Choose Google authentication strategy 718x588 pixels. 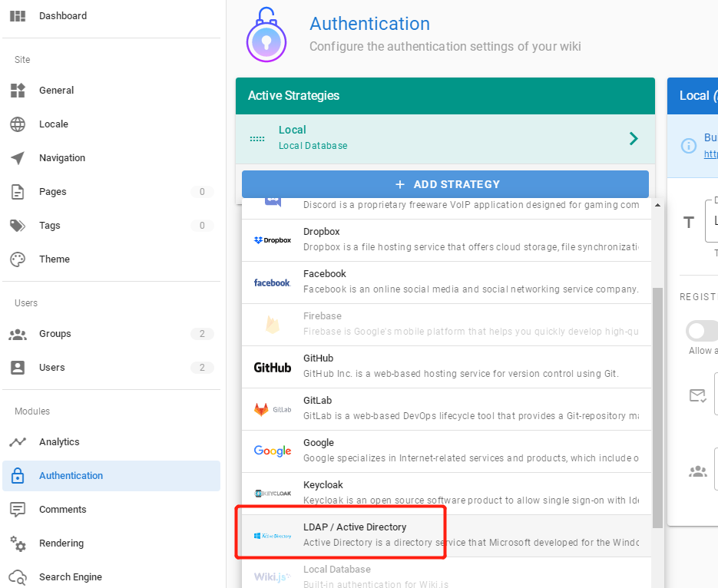[x=446, y=451]
